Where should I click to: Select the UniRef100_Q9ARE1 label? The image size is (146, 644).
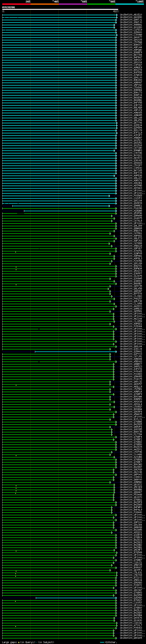point(131,206)
